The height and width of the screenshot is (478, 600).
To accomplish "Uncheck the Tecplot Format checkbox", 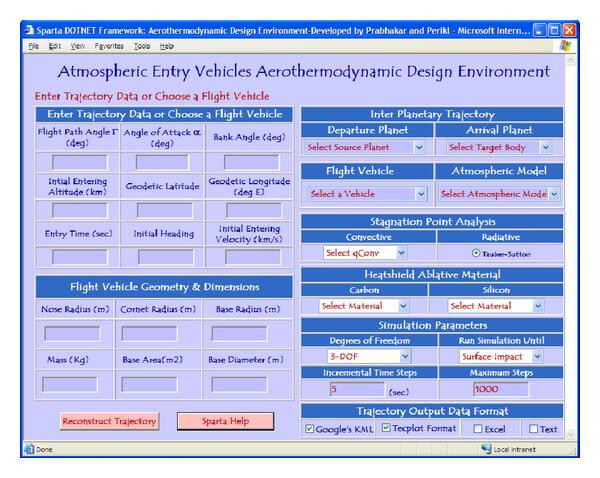I will point(386,428).
